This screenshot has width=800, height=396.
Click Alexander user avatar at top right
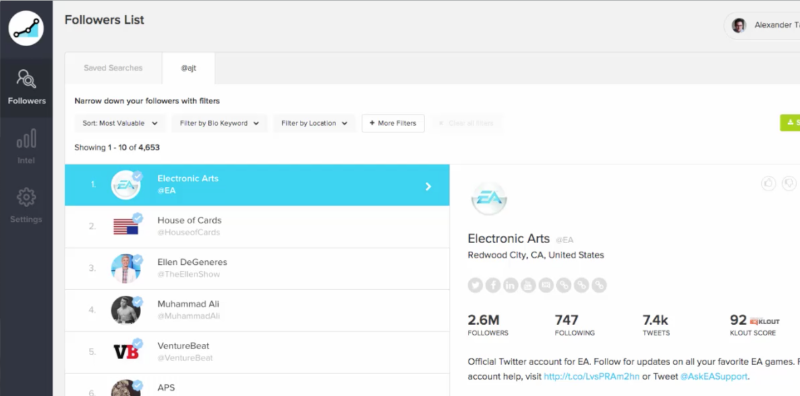[739, 25]
